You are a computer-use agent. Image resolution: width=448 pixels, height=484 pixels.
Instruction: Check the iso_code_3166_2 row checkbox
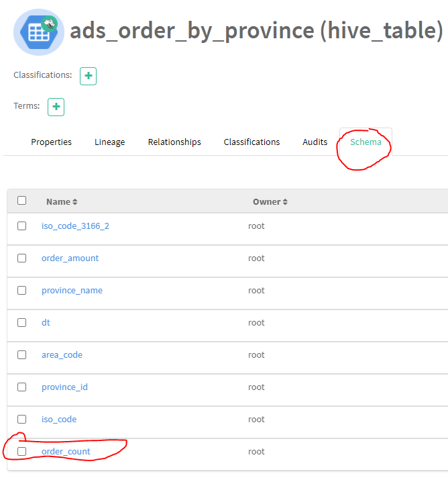(x=22, y=226)
